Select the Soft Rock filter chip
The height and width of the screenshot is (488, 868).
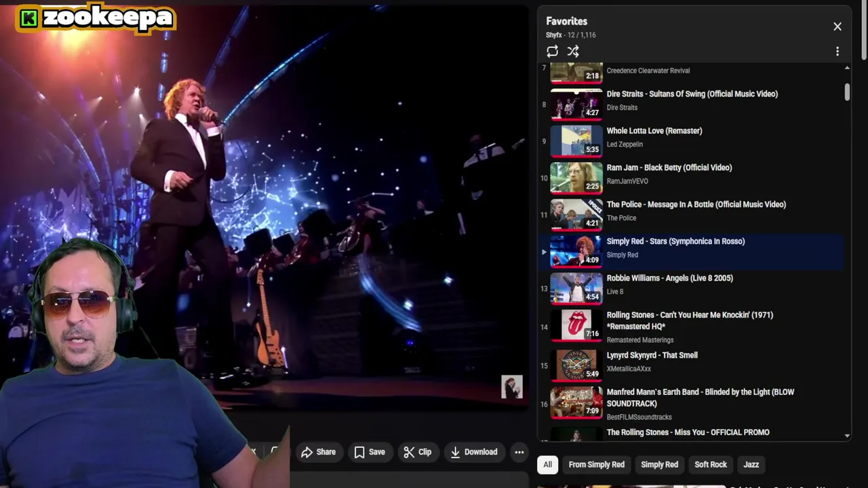point(711,464)
